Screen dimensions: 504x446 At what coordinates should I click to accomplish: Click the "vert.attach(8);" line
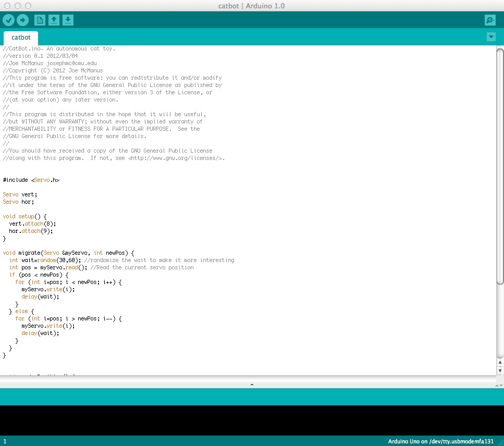click(32, 224)
